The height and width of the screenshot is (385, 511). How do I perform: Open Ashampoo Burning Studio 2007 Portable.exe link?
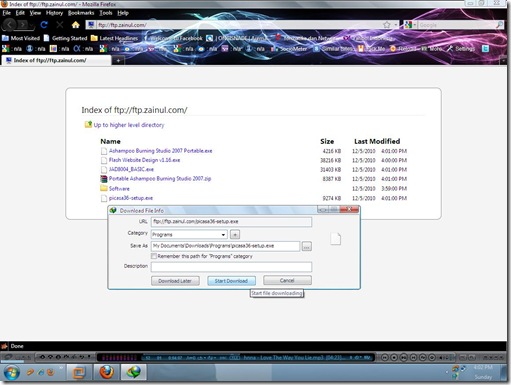coord(160,151)
